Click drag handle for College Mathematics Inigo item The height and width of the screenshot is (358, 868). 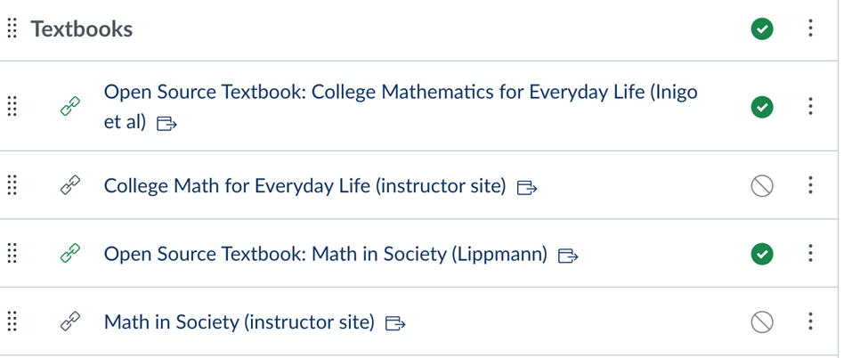[x=12, y=107]
